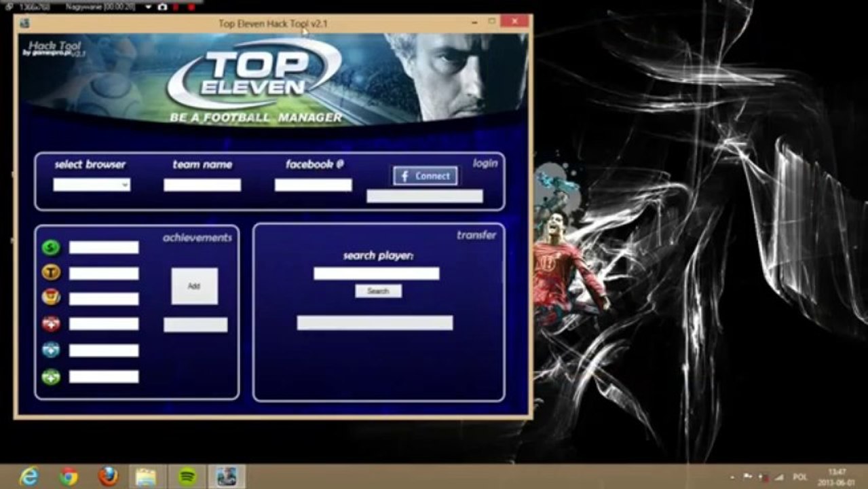Close the Top Eleven Hack Tool window
This screenshot has width=868, height=489.
pos(515,22)
